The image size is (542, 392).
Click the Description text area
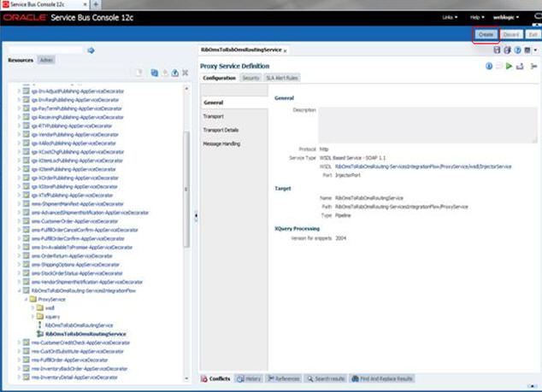tap(427, 125)
